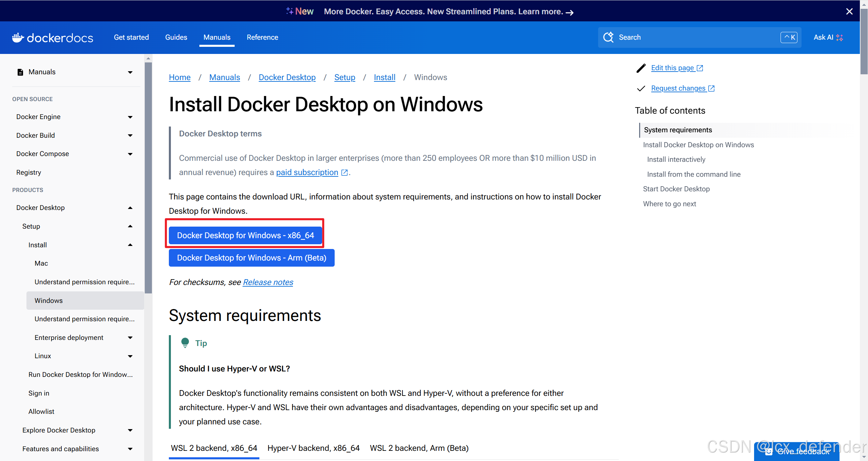Go to Docker Desktop breadcrumb
This screenshot has height=461, width=868.
287,77
